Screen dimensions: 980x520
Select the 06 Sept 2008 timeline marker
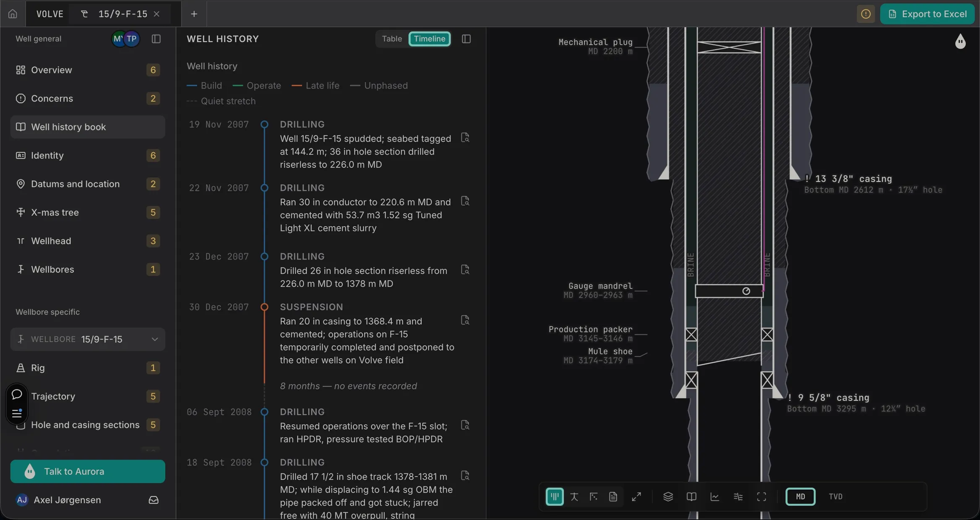click(x=264, y=412)
